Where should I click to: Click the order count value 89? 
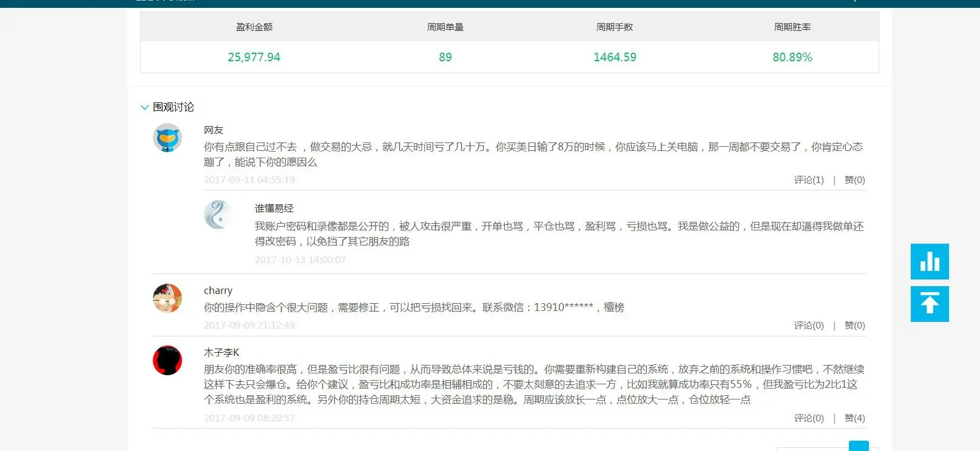coord(445,57)
